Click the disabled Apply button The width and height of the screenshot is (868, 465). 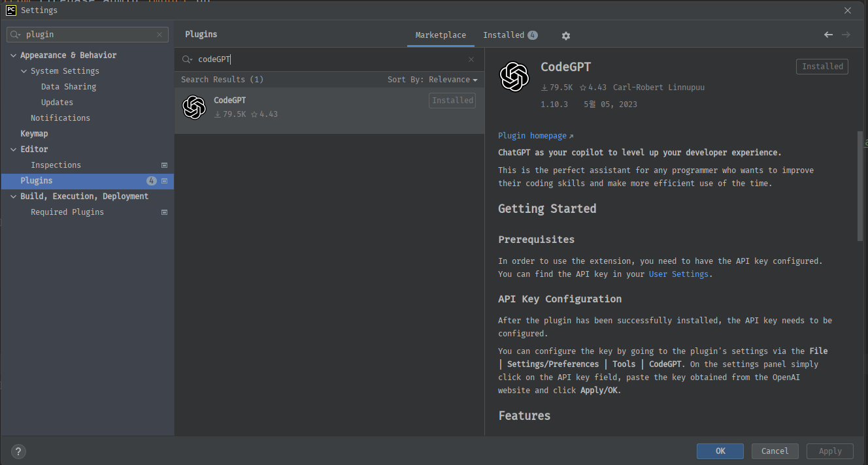(830, 451)
